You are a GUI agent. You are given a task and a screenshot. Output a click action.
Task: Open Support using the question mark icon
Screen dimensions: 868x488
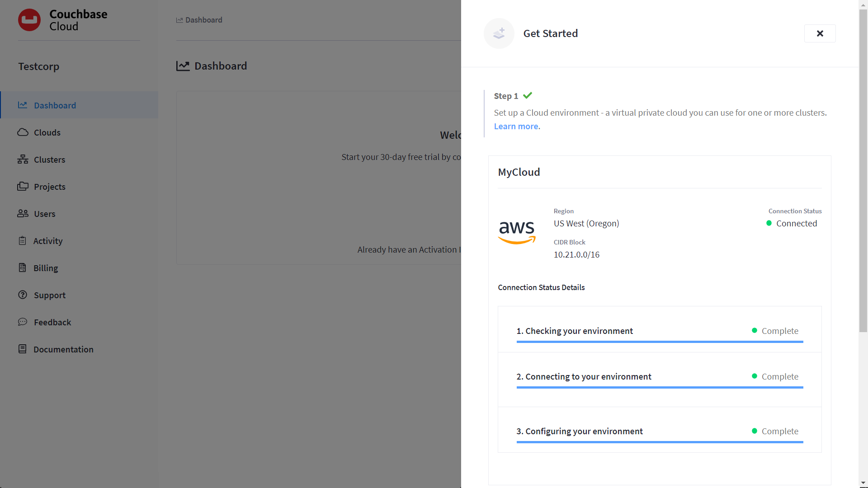23,295
